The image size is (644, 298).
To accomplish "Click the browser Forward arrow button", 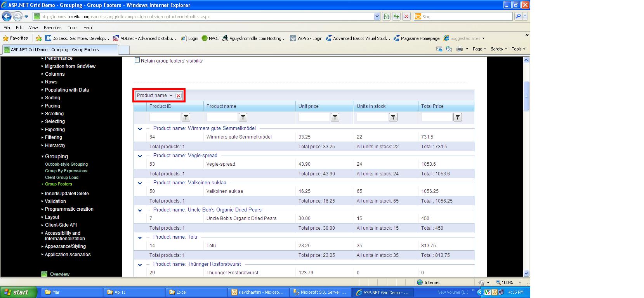I will pyautogui.click(x=17, y=16).
